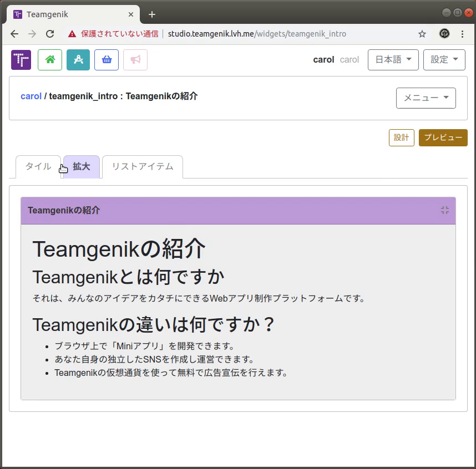The height and width of the screenshot is (469, 476).
Task: Open the 日本語 language dropdown
Action: click(393, 60)
